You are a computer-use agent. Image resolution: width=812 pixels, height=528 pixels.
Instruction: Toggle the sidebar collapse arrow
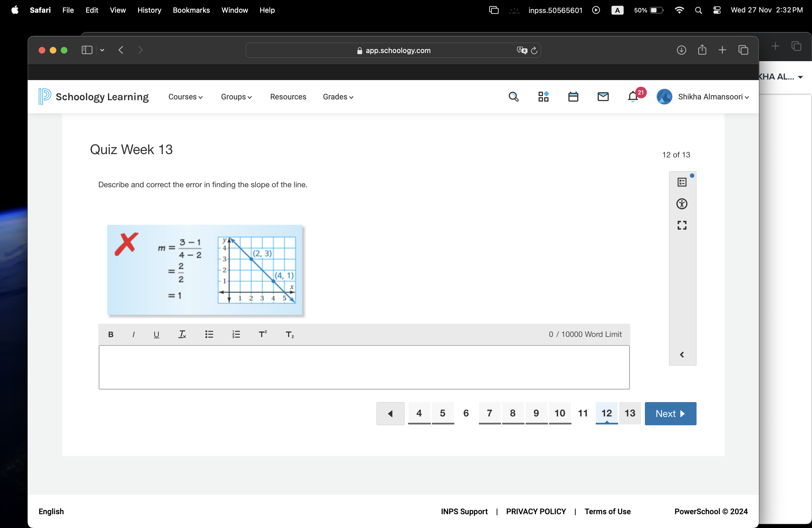click(x=682, y=355)
